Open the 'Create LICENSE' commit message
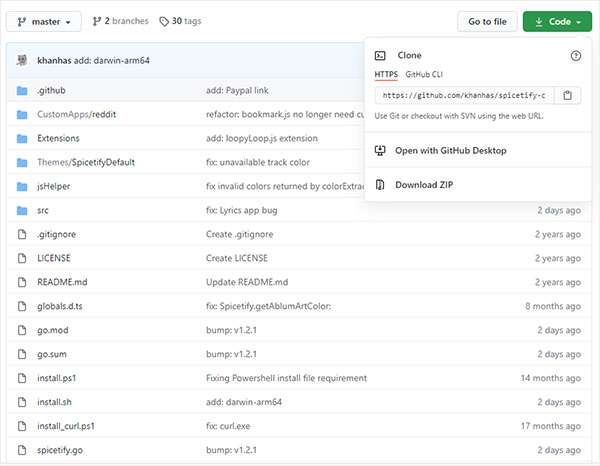This screenshot has height=466, width=600. click(237, 258)
